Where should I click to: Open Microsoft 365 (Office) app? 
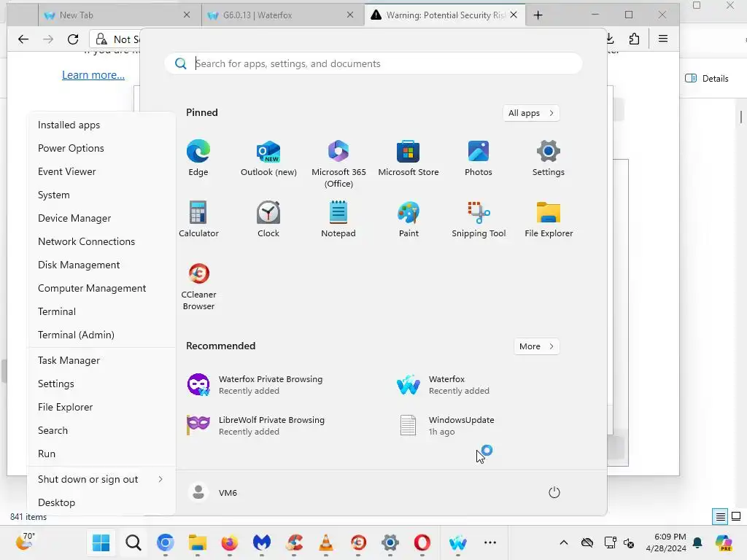pyautogui.click(x=338, y=163)
